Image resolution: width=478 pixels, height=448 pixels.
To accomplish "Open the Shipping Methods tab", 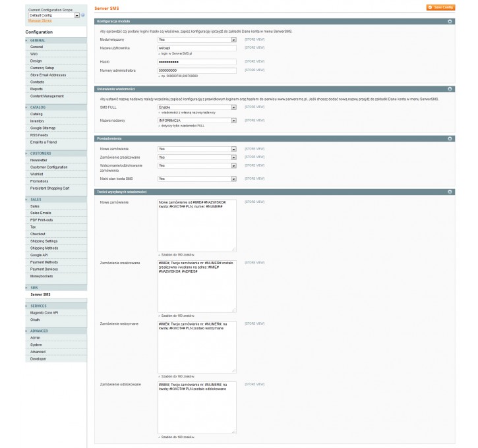I will (x=56, y=248).
